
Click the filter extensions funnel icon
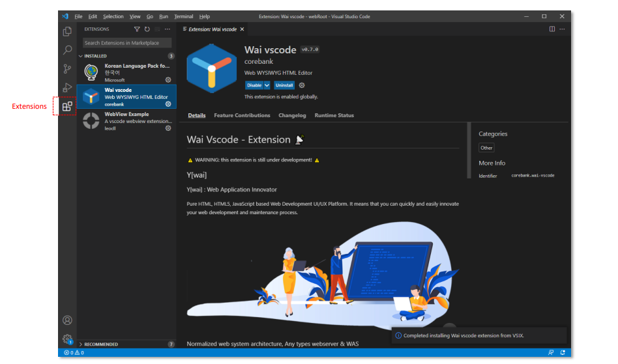137,29
